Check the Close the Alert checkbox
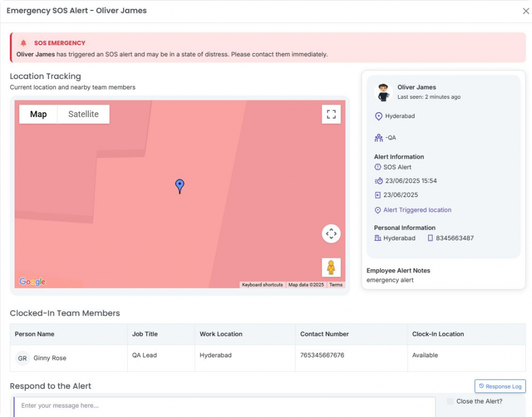Image resolution: width=532 pixels, height=417 pixels. (450, 401)
